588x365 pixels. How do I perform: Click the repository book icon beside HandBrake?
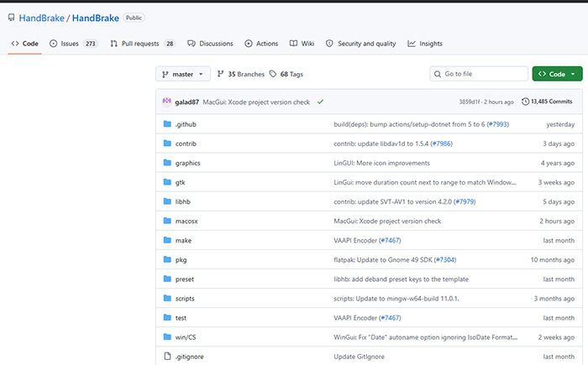point(12,18)
